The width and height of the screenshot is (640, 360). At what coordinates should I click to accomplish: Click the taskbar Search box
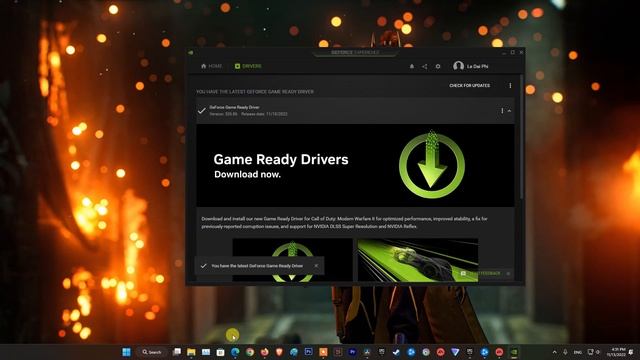152,352
